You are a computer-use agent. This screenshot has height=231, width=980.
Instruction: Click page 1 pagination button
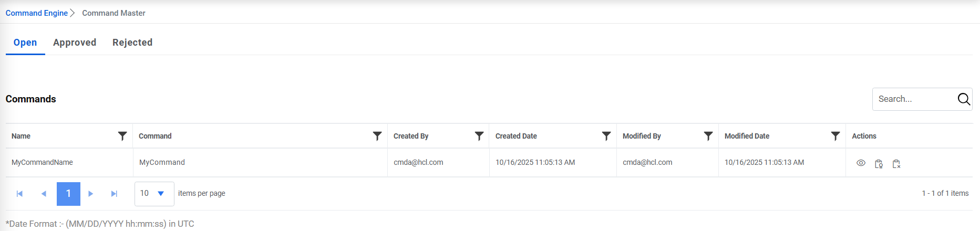tap(68, 194)
